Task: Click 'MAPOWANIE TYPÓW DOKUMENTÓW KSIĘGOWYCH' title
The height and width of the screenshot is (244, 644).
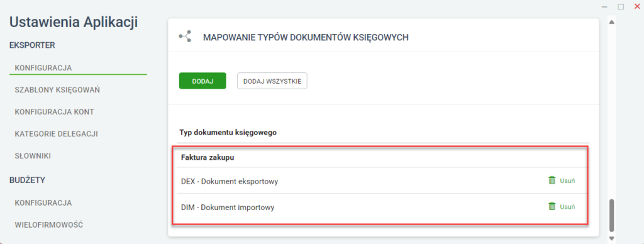Action: [x=306, y=37]
